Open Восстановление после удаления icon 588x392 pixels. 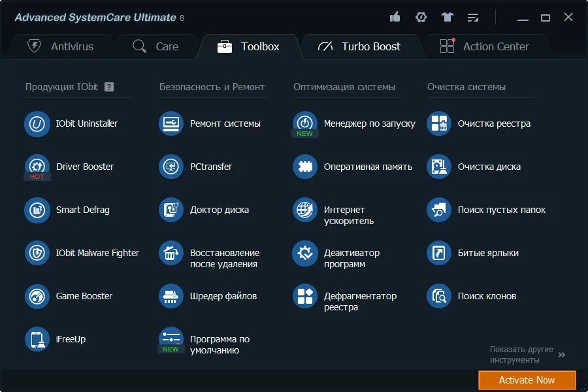click(x=171, y=253)
